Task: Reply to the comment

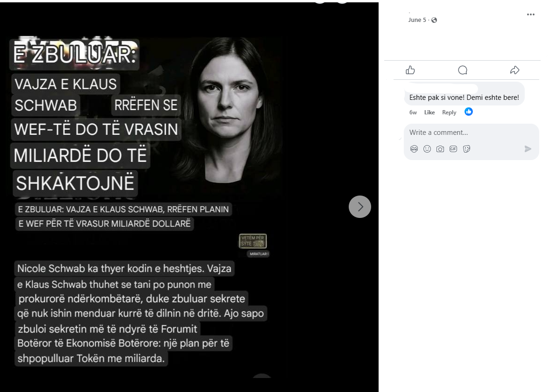Action: (449, 112)
